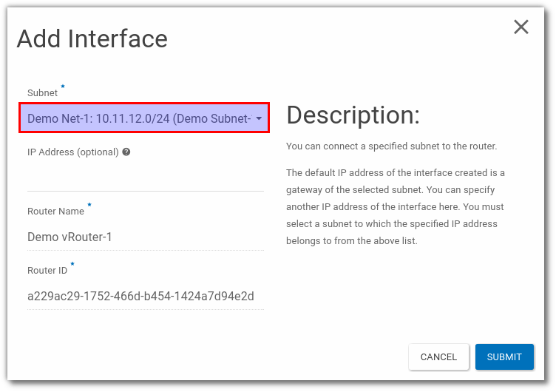The width and height of the screenshot is (556, 392).
Task: Click the required asterisk beside Router Name
Action: [89, 206]
